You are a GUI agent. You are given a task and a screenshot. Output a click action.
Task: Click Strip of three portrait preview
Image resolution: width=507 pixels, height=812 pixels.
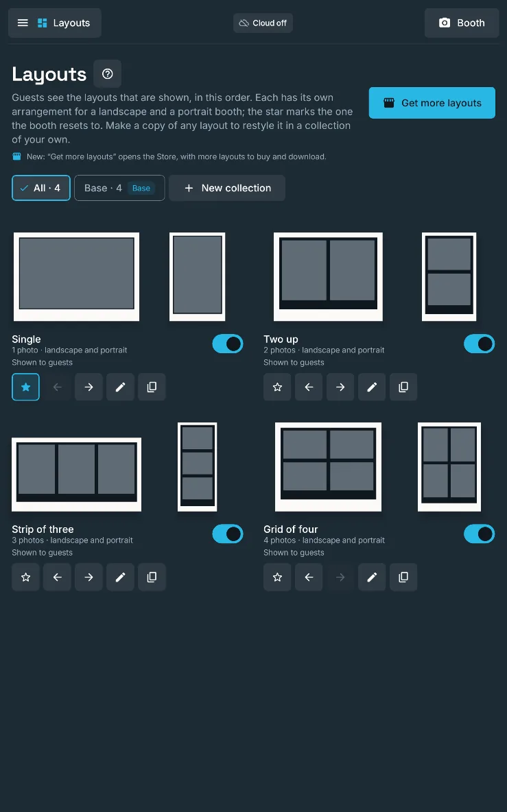click(x=198, y=466)
